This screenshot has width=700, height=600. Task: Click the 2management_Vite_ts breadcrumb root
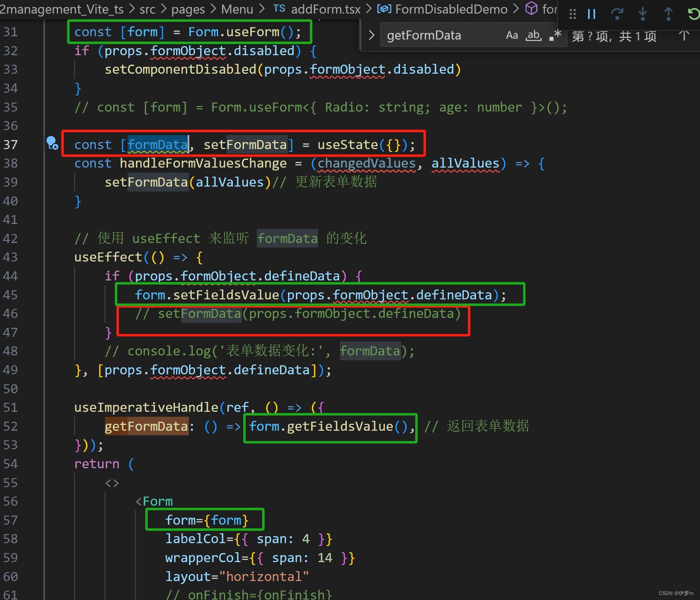[62, 9]
